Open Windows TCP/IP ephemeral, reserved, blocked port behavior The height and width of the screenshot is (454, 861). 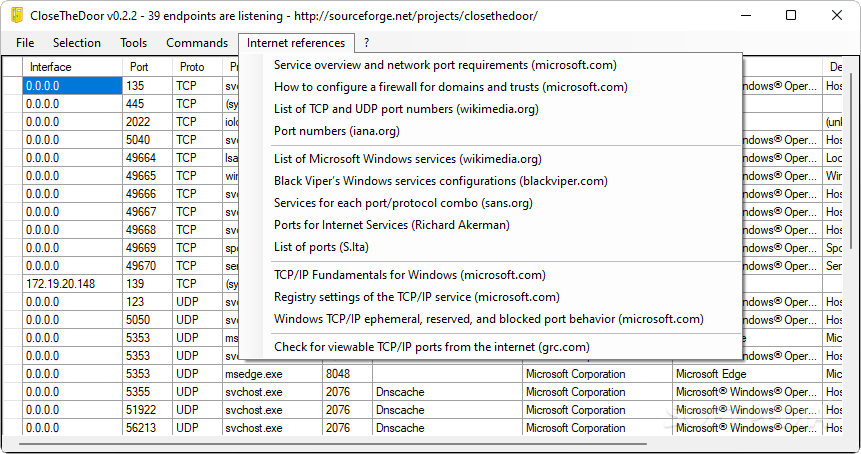point(489,318)
